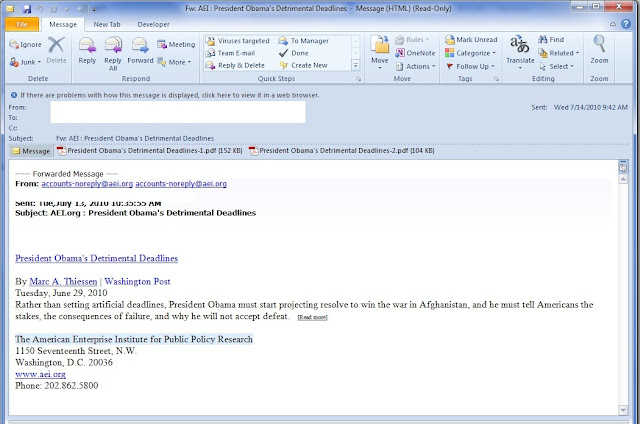
Task: Open the Rules dropdown
Action: (412, 40)
